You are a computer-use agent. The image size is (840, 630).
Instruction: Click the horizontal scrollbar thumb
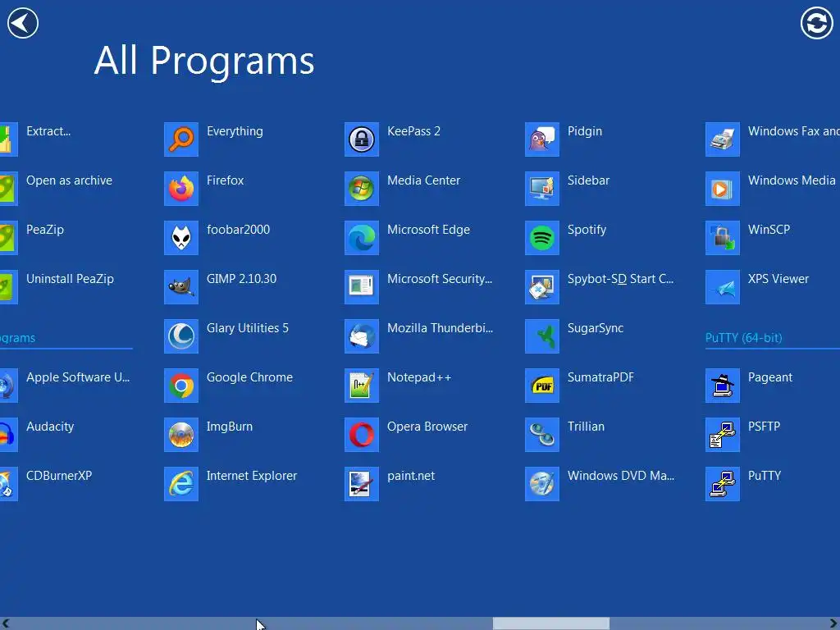[x=550, y=623]
